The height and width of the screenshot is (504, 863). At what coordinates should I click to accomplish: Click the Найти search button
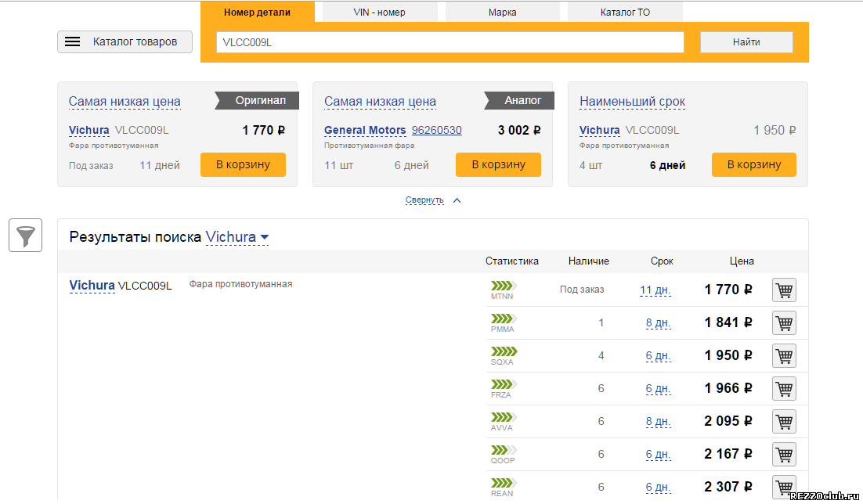click(746, 42)
